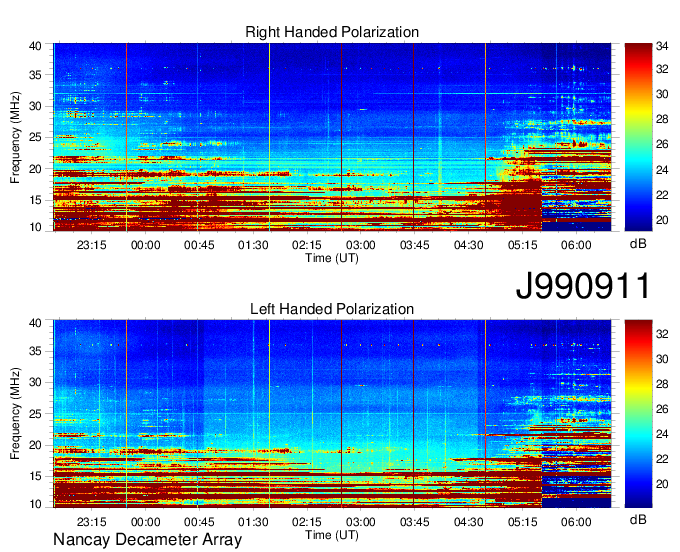Click the 30 MHz tick on Left Handed plot
The width and height of the screenshot is (680, 552).
pos(35,382)
